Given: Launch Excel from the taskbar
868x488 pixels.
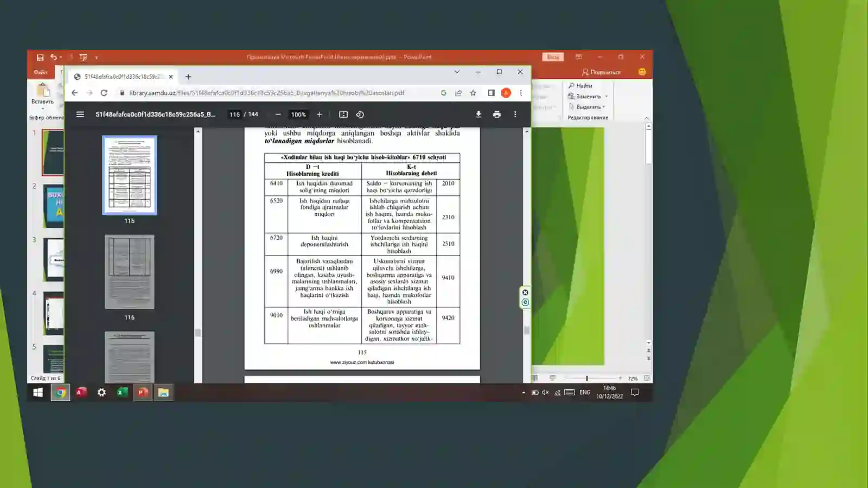Looking at the screenshot, I should [x=122, y=392].
